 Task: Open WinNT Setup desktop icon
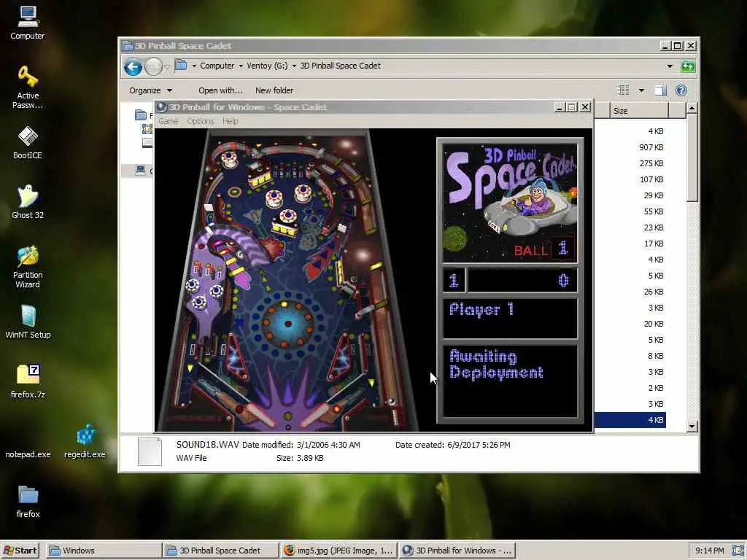coord(28,322)
